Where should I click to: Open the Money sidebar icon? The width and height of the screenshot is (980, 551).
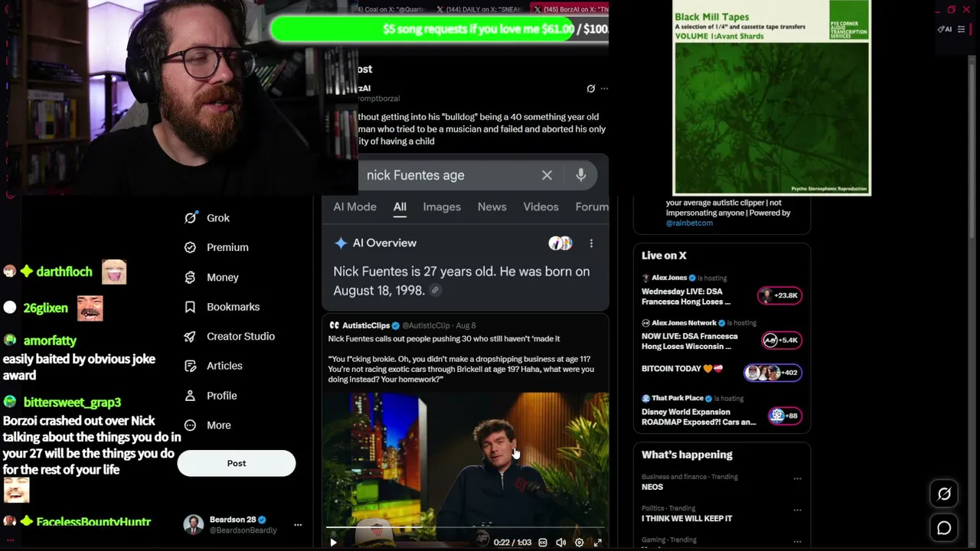[x=190, y=277]
